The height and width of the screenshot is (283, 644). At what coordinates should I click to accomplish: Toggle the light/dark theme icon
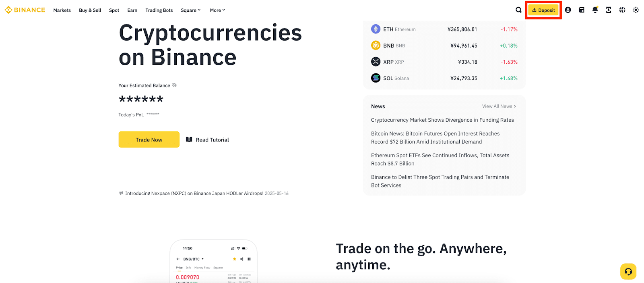pyautogui.click(x=636, y=10)
